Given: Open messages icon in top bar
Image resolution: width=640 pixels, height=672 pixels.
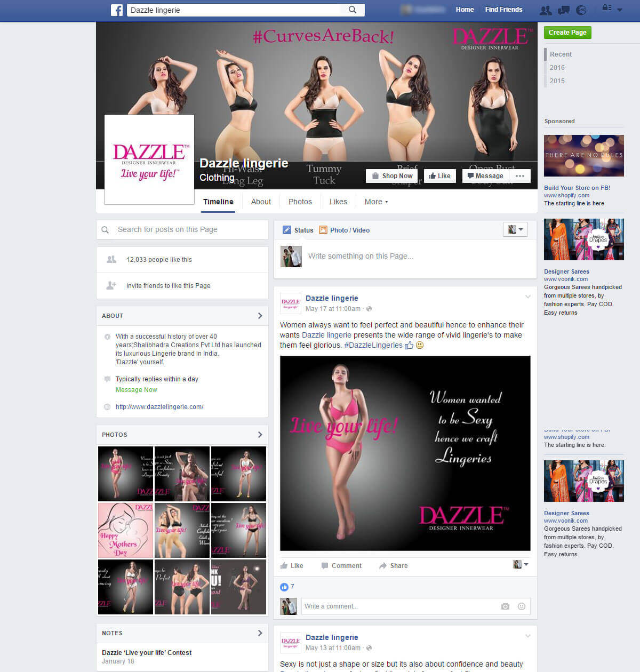Looking at the screenshot, I should tap(564, 10).
